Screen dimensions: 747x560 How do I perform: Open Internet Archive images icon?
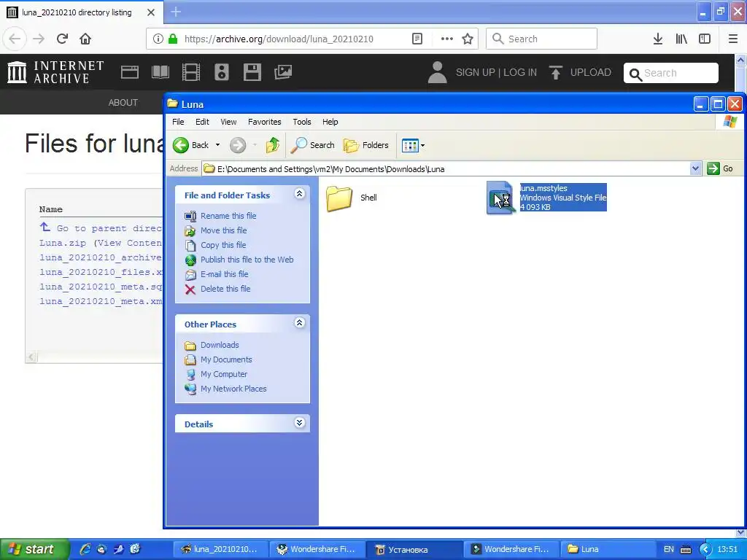tap(283, 72)
